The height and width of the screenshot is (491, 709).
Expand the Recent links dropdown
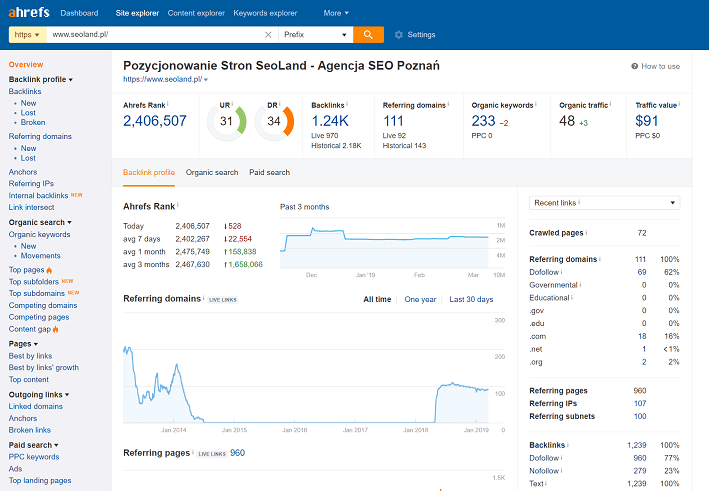pos(604,203)
